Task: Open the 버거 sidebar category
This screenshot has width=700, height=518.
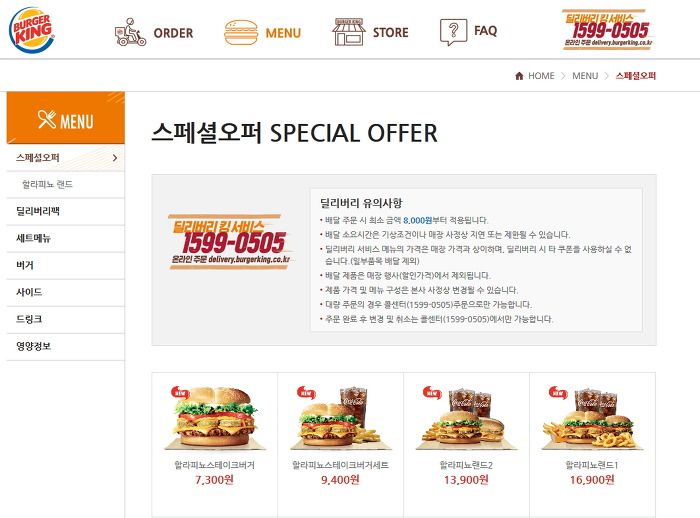Action: 25,265
